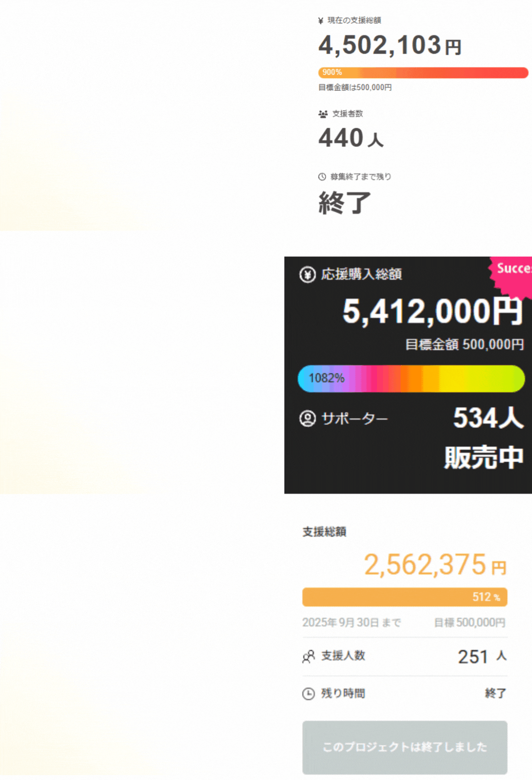Click the 販売中 status text
This screenshot has width=532, height=780.
pos(483,457)
